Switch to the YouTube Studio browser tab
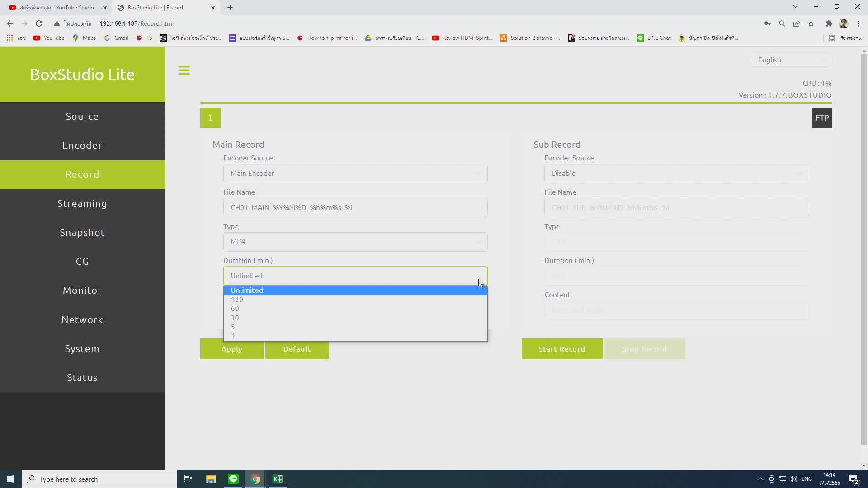868x488 pixels. pos(57,8)
